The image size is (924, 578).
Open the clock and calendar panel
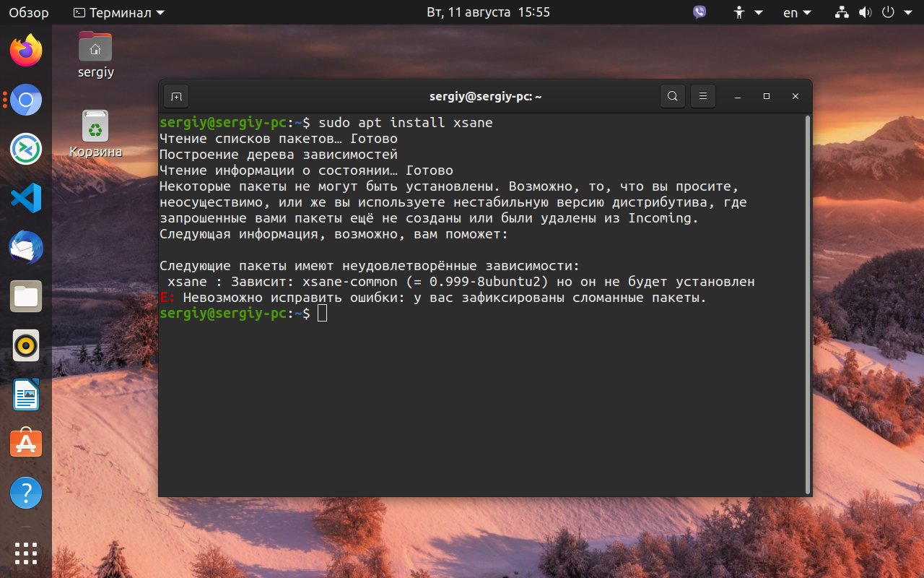pyautogui.click(x=488, y=12)
